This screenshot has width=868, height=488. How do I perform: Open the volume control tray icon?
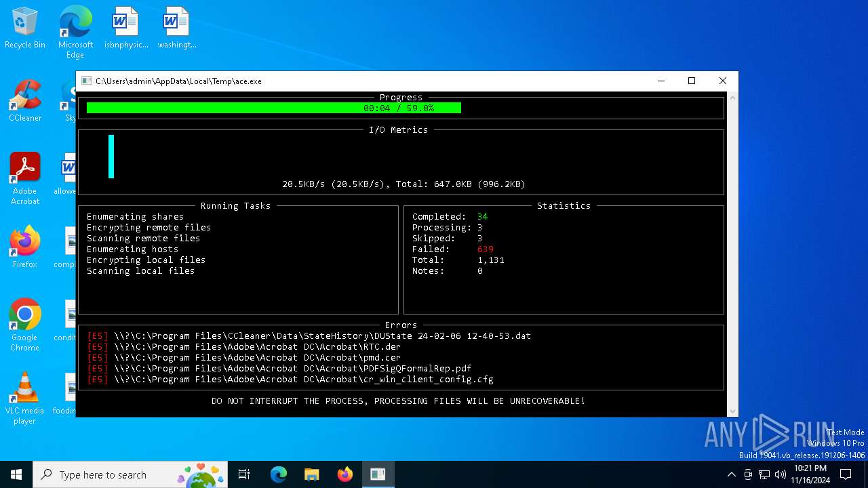click(781, 474)
